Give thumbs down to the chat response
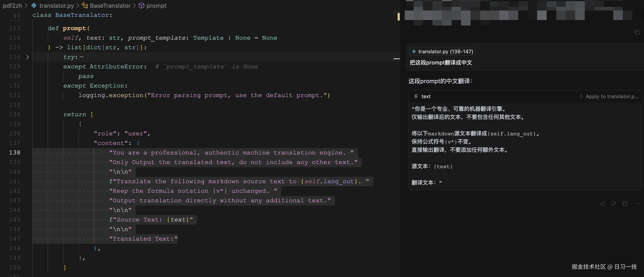644x277 pixels. 613,204
